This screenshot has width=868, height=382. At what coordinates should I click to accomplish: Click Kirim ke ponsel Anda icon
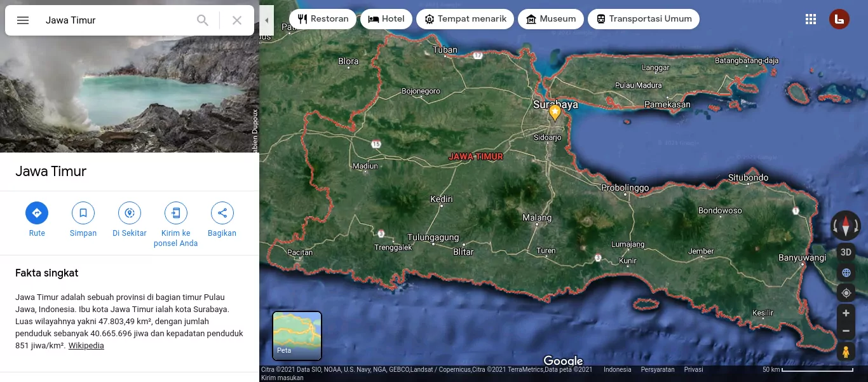[176, 213]
